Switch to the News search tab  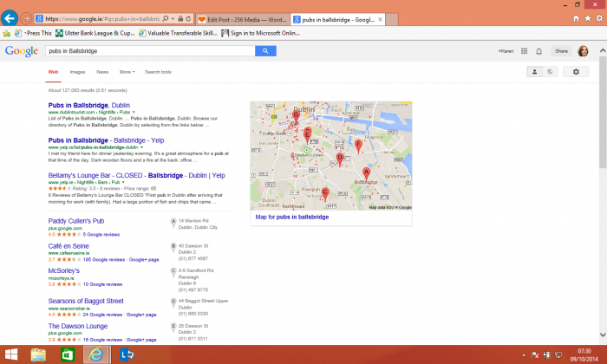102,72
